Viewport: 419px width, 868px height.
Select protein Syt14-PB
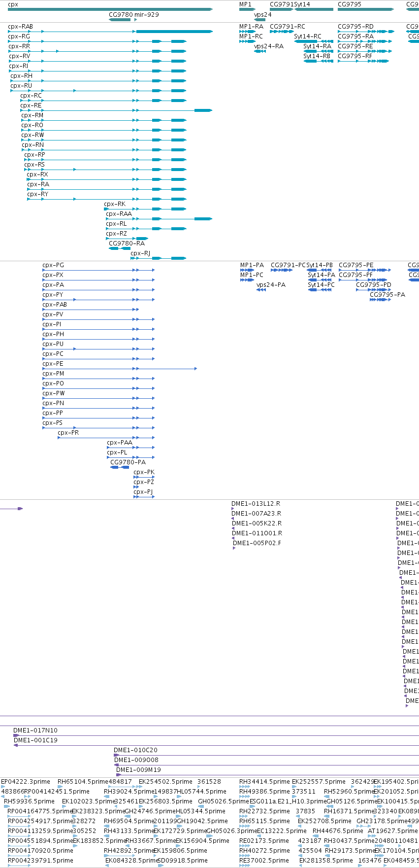pos(320,265)
